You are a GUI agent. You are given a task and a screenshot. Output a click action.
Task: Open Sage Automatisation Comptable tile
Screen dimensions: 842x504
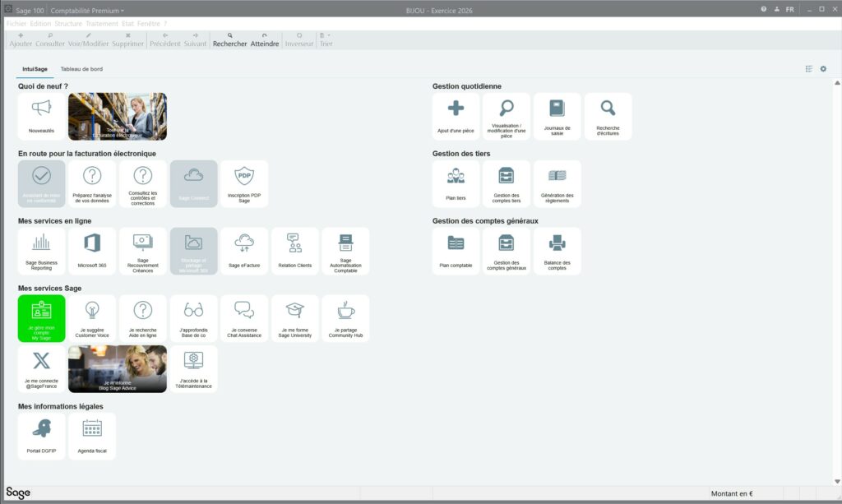pyautogui.click(x=346, y=252)
